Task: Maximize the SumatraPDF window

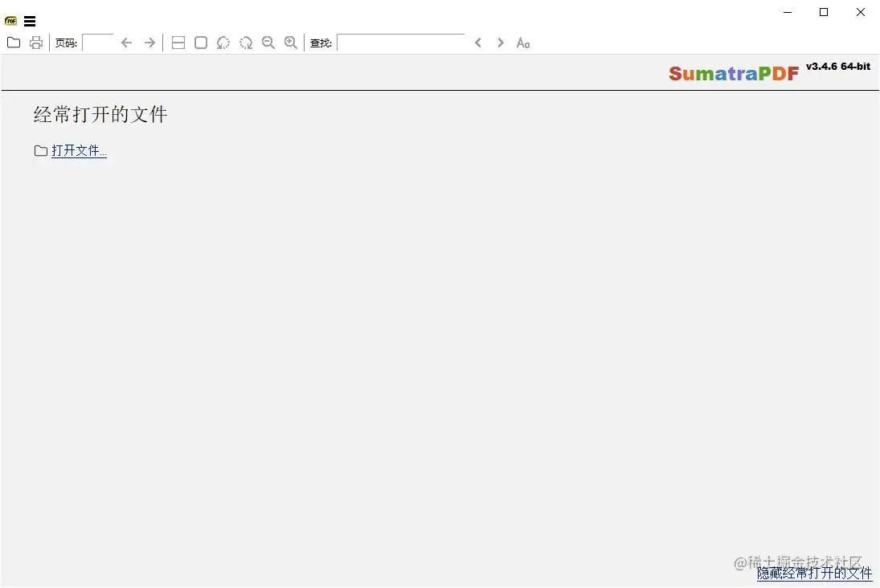Action: [x=824, y=12]
